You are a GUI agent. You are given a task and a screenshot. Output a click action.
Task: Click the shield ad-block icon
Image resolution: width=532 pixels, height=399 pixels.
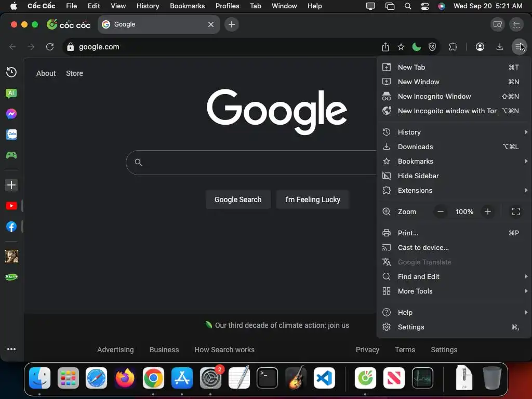432,47
